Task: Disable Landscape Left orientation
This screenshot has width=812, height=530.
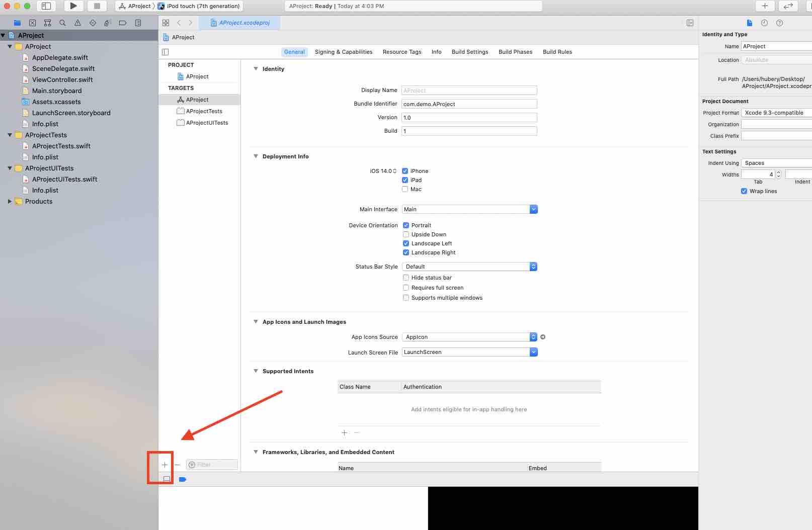Action: click(406, 243)
